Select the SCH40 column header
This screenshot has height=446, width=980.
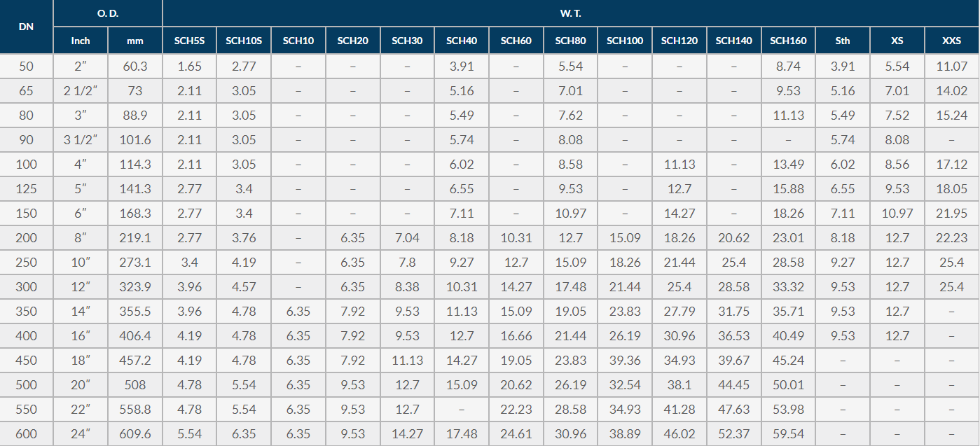pos(462,41)
